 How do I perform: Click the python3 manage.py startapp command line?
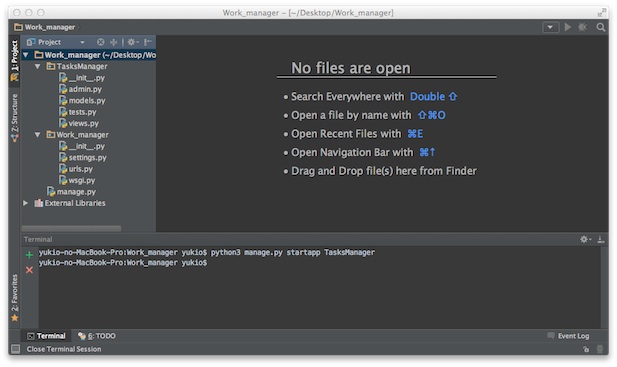(x=207, y=252)
